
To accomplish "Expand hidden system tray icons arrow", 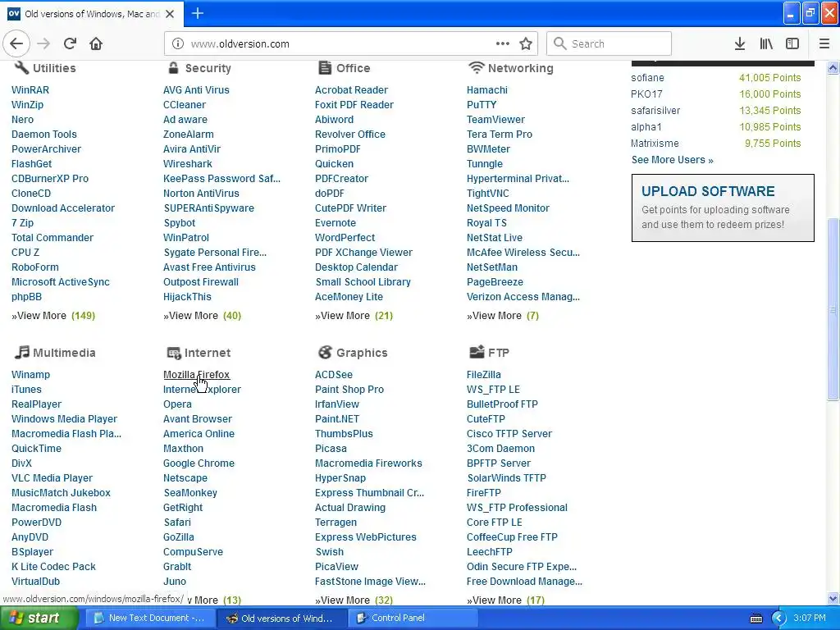I will 778,619.
